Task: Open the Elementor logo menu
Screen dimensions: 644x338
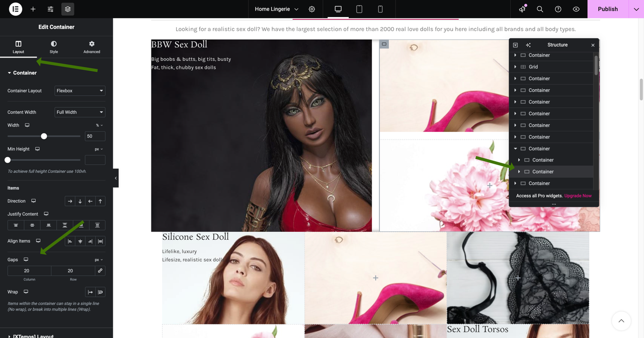Action: (16, 9)
